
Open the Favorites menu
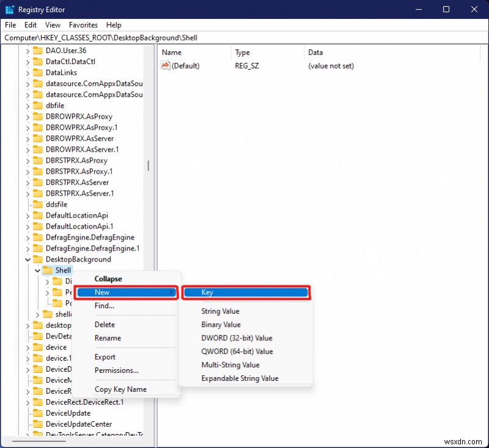83,25
